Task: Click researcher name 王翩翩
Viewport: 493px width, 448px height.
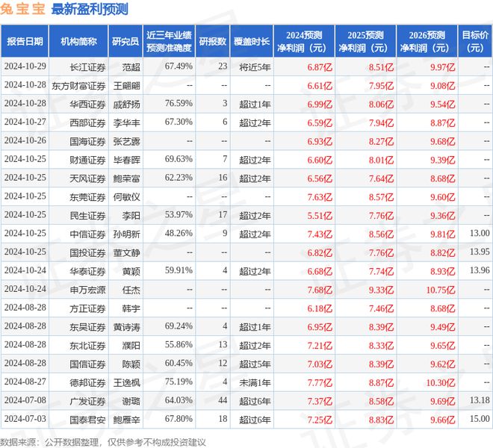Action: click(126, 86)
